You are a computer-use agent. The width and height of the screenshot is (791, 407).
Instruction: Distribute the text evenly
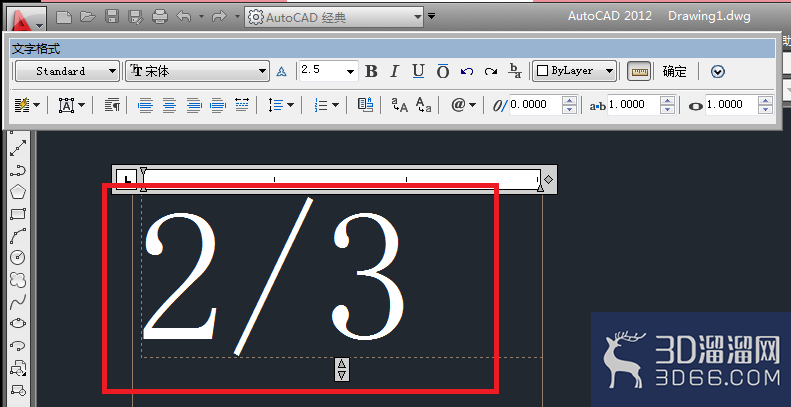[242, 105]
